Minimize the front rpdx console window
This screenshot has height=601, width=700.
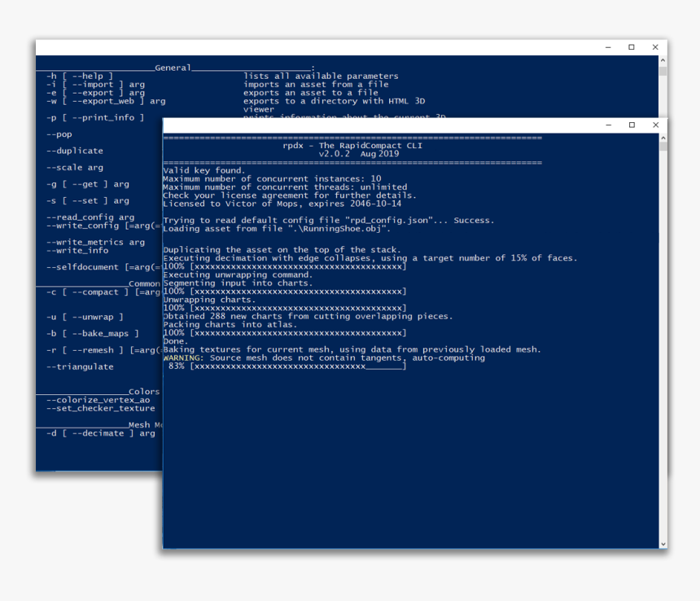tap(608, 125)
